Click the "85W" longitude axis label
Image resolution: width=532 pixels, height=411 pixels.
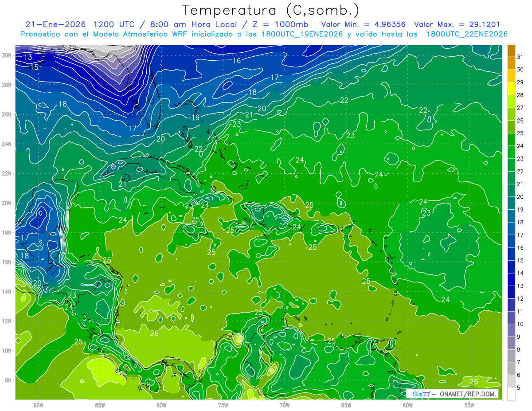pyautogui.click(x=100, y=405)
